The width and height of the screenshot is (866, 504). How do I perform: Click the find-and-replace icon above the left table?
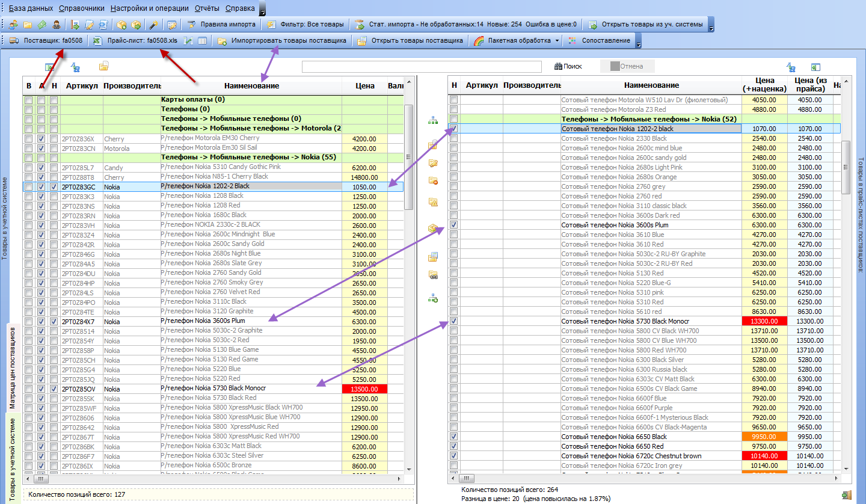pos(76,67)
